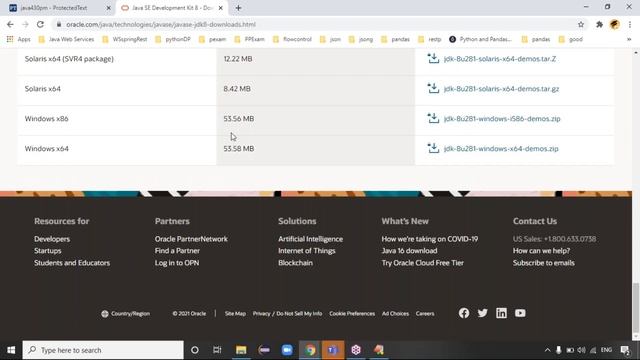Click the browser forward arrow

click(x=25, y=24)
